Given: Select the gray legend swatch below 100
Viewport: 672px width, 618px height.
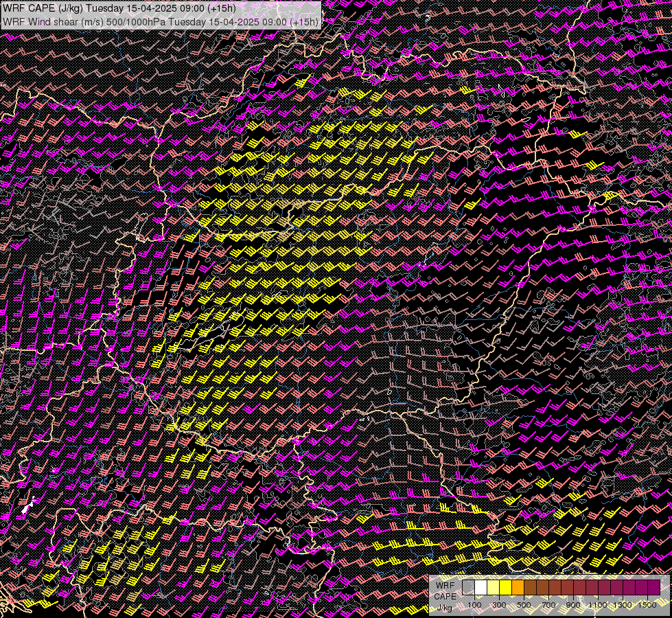Looking at the screenshot, I should pos(468,587).
